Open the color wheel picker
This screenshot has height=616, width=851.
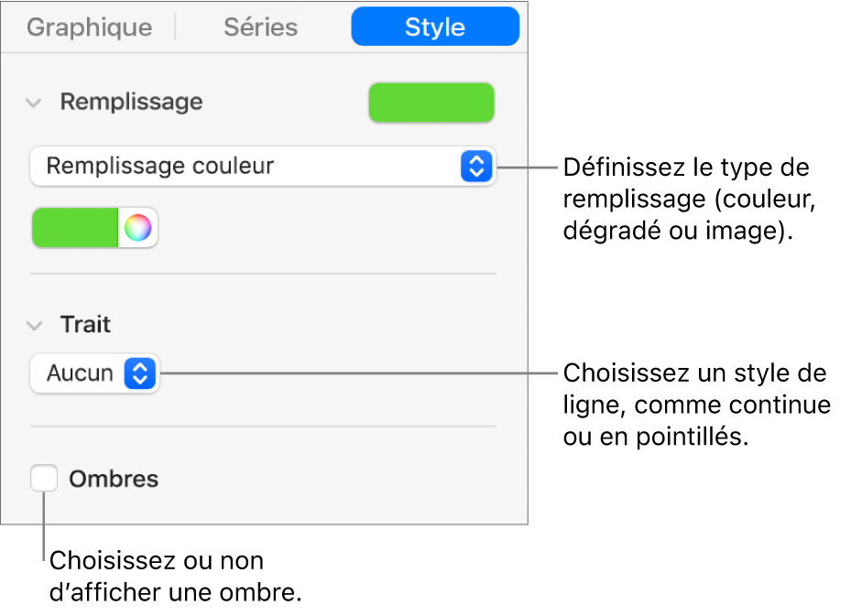[x=137, y=228]
